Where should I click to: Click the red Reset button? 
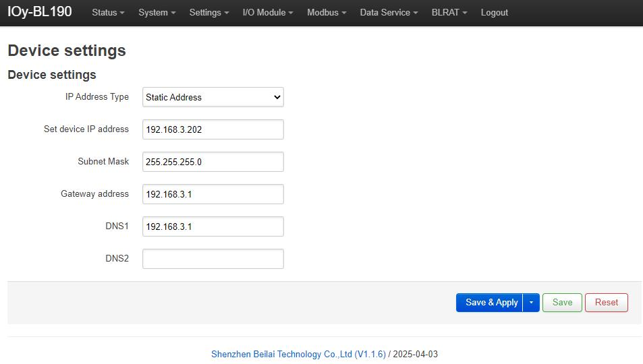point(606,303)
